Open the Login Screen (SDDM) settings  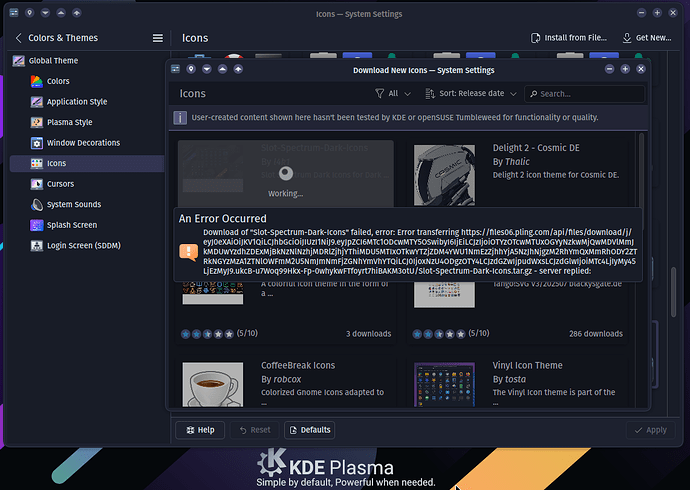pos(83,245)
